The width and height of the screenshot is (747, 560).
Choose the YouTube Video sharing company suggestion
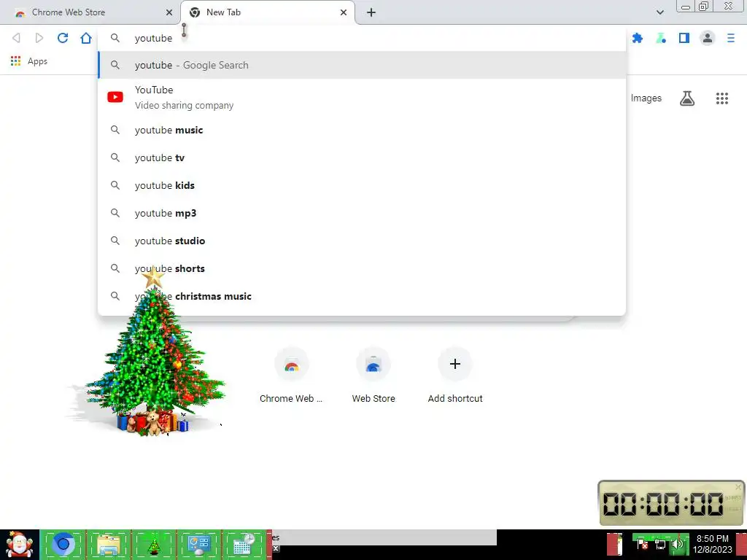362,97
